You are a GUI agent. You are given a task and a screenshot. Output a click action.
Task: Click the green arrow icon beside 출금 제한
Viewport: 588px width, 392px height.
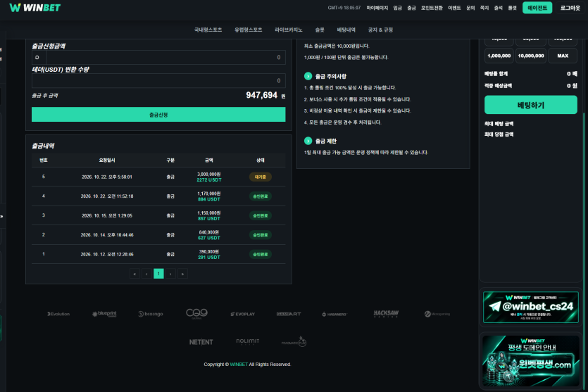point(308,141)
